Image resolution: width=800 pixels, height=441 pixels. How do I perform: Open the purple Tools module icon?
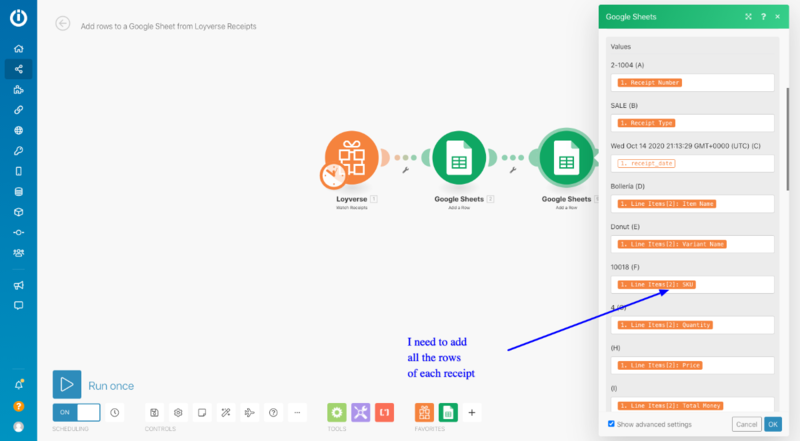tap(361, 412)
